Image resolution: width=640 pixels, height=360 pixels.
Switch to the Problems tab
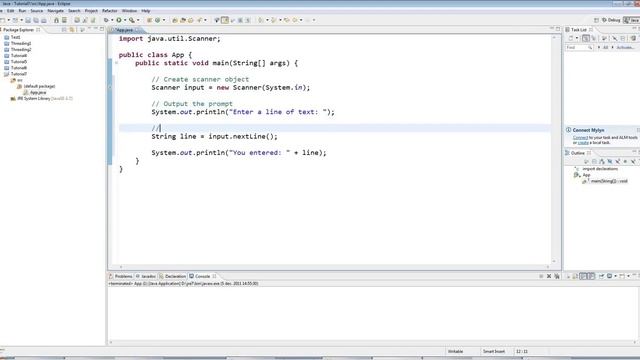coord(121,276)
